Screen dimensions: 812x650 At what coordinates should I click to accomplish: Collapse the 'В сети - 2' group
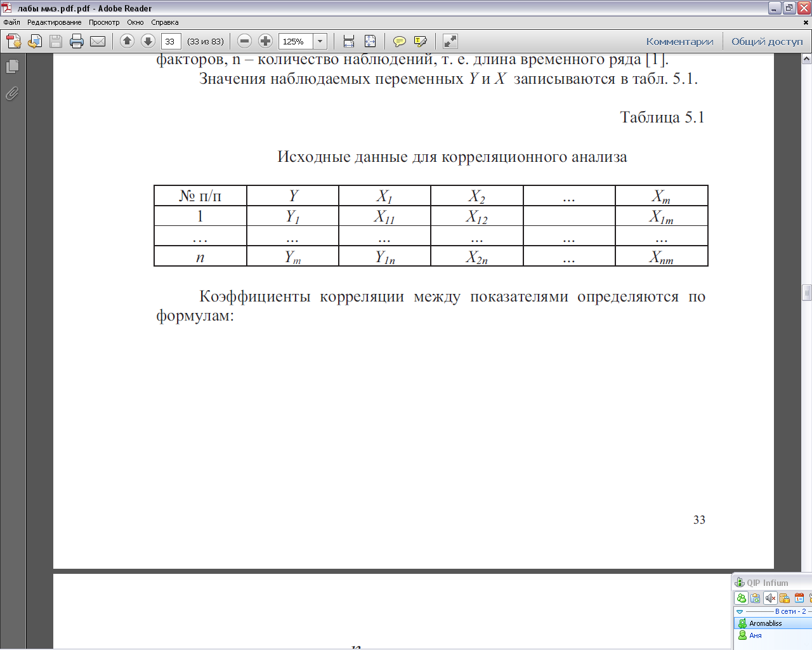(x=740, y=612)
